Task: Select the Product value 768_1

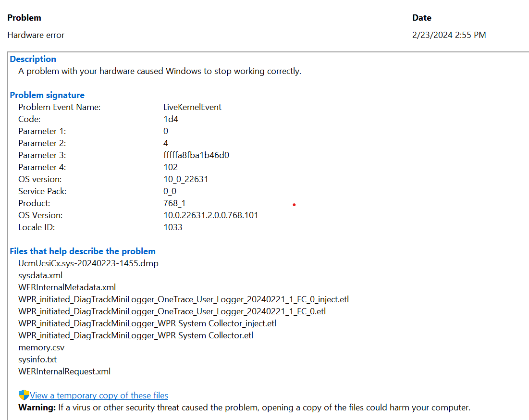Action: point(174,203)
